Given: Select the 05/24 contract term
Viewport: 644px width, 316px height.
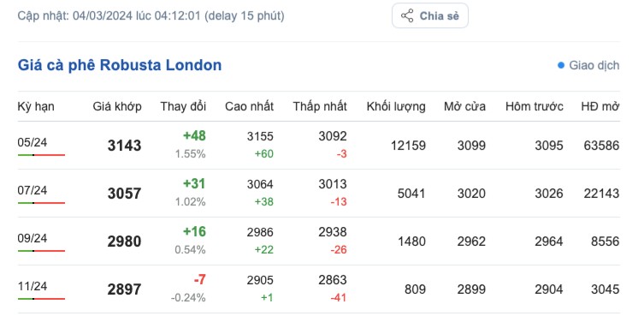Looking at the screenshot, I should 32,143.
